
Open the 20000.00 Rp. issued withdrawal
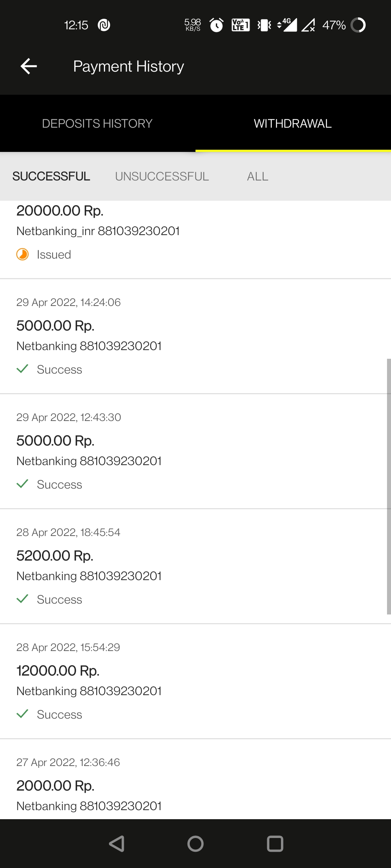tap(195, 231)
